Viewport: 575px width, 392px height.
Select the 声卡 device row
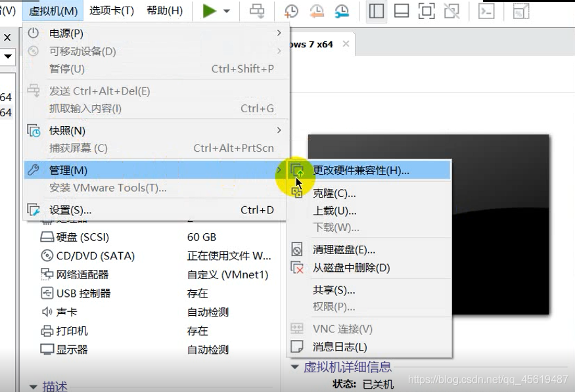pyautogui.click(x=156, y=312)
